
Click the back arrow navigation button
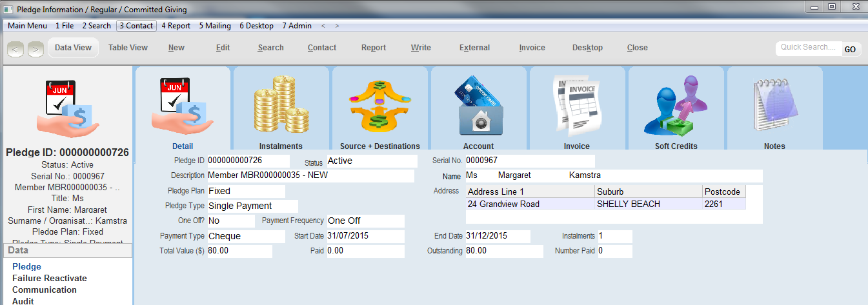tap(16, 48)
